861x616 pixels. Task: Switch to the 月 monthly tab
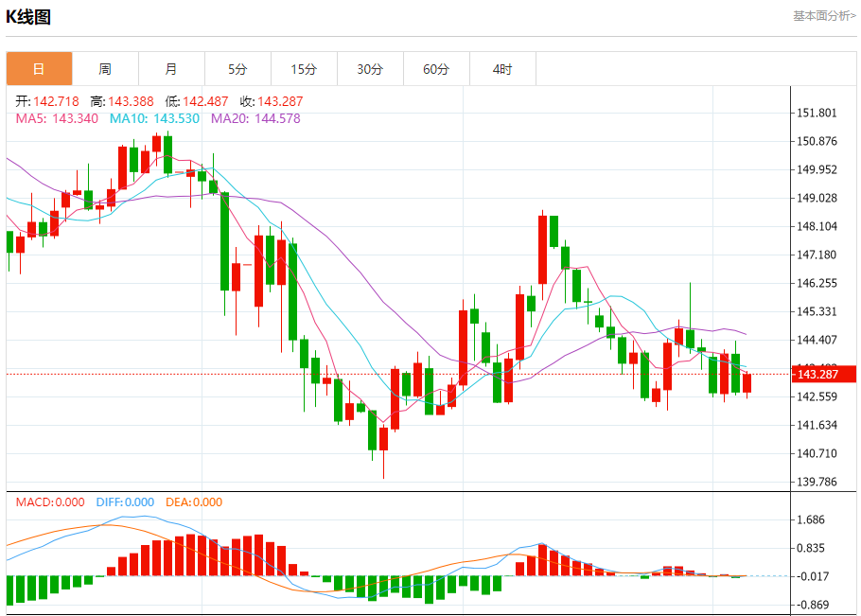172,69
